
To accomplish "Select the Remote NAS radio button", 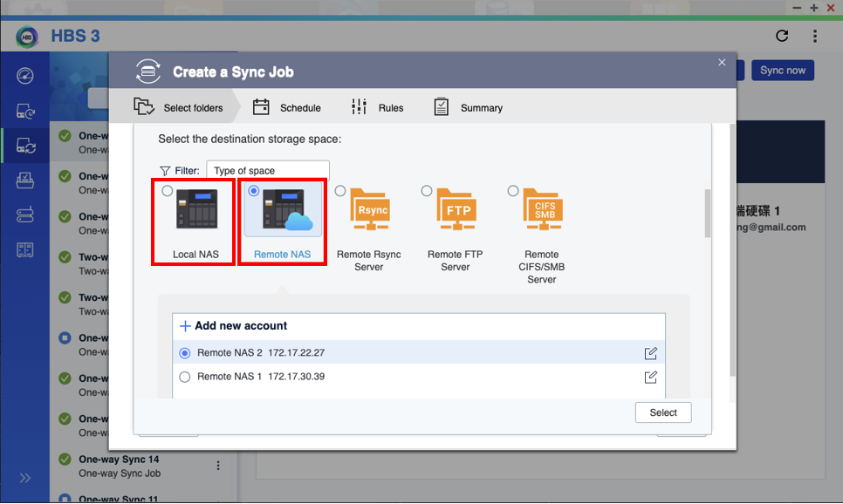I will [x=254, y=191].
